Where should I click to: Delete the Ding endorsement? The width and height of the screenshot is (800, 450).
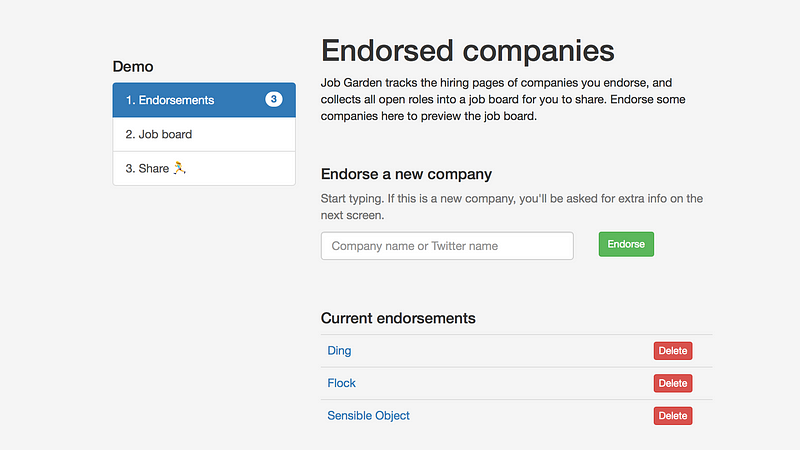pyautogui.click(x=673, y=351)
